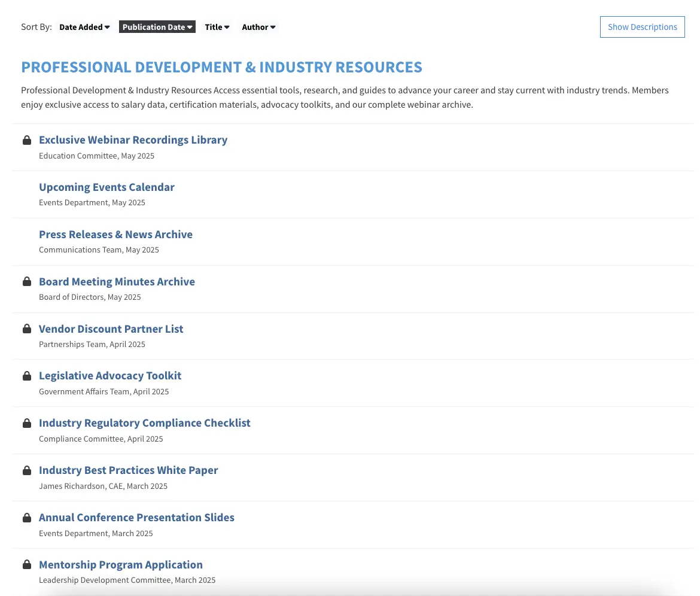Click the lock icon beside Exclusive Webinar Recordings Library
The height and width of the screenshot is (596, 700).
(x=27, y=140)
